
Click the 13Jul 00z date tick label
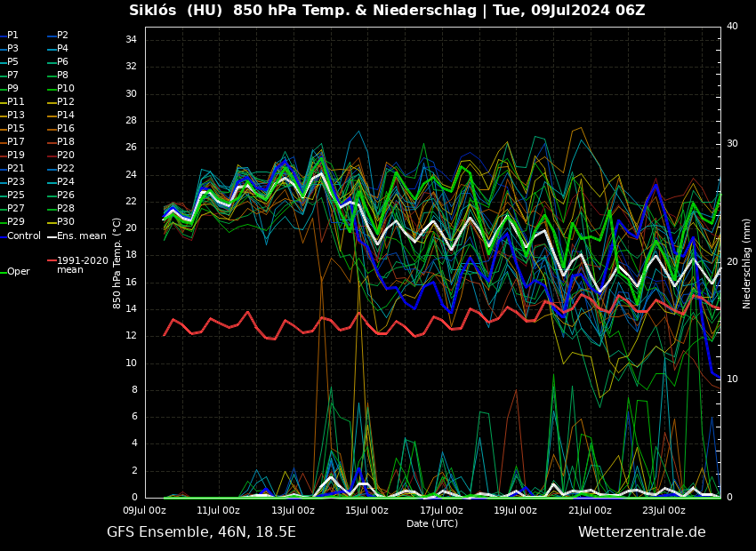tap(293, 511)
